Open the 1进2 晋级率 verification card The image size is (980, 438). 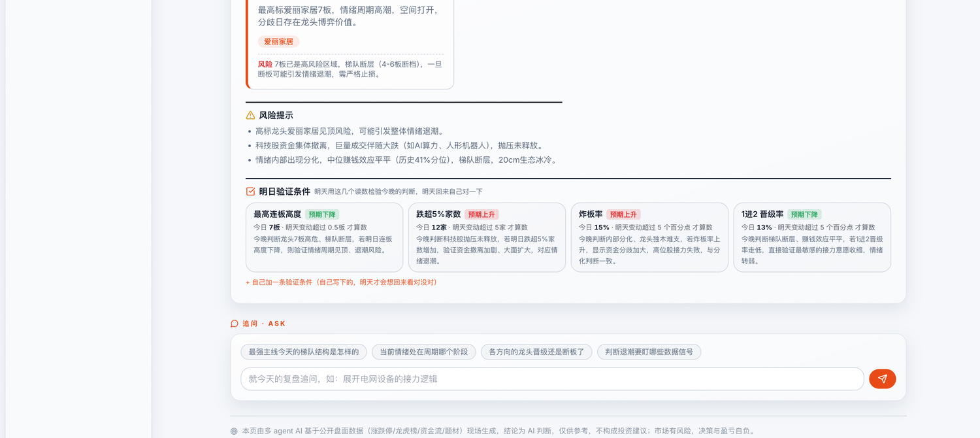[812, 237]
